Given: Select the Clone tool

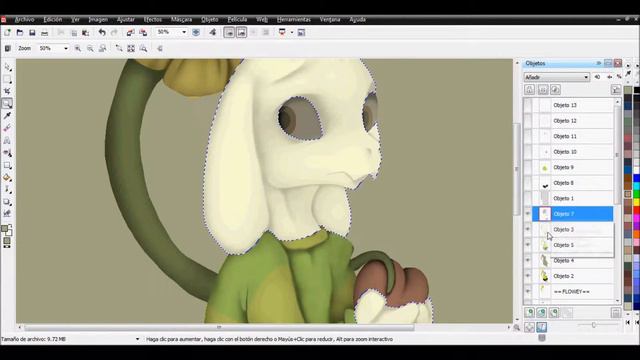Looking at the screenshot, I should tap(7, 153).
